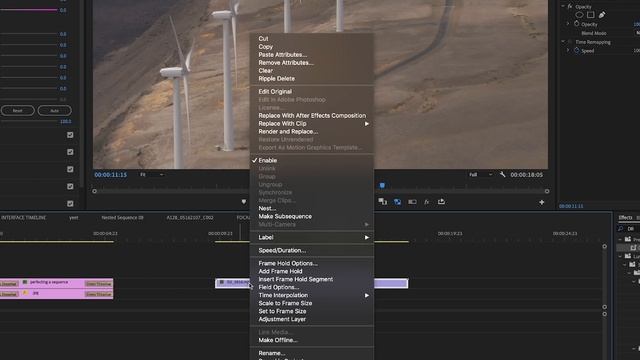Click the slider next to the 100.0 value
Screen dimensions: 640x360
click(29, 122)
